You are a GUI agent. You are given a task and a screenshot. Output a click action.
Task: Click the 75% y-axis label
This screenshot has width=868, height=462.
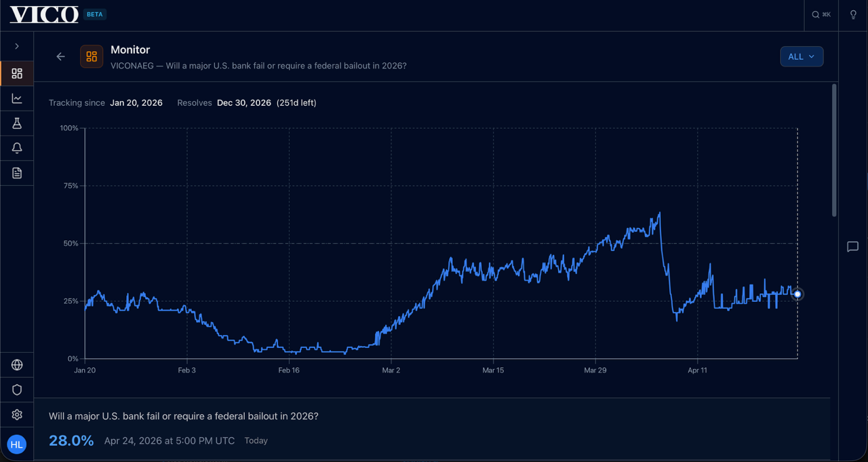pos(71,186)
